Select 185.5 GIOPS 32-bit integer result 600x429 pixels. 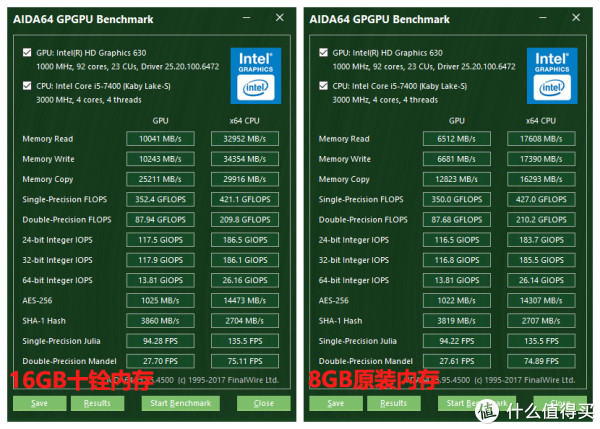tap(541, 260)
